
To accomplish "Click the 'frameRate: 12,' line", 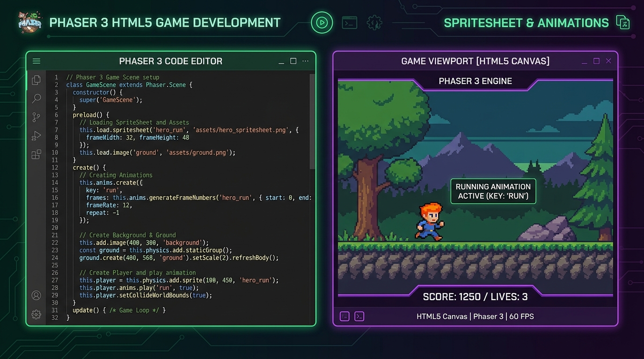I will 109,205.
